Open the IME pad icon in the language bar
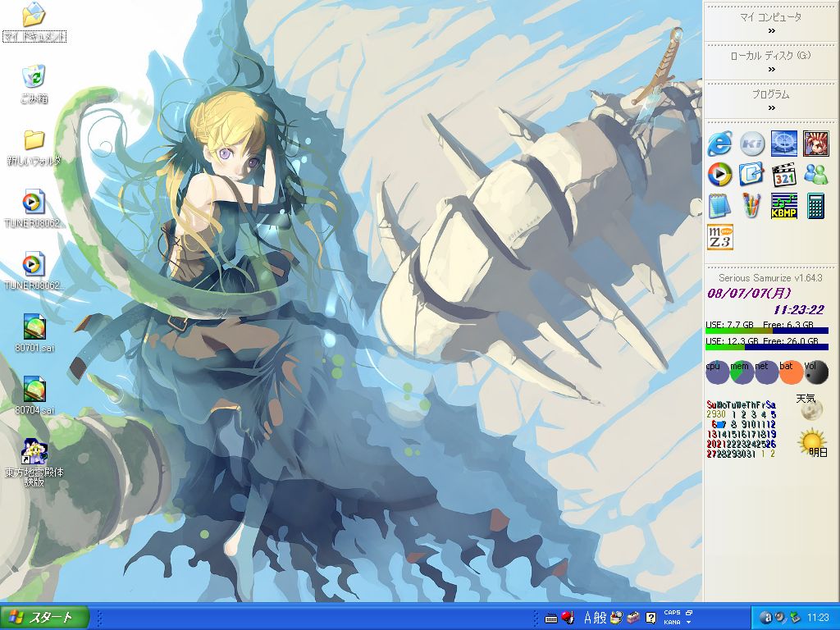Image resolution: width=840 pixels, height=630 pixels. [x=616, y=618]
